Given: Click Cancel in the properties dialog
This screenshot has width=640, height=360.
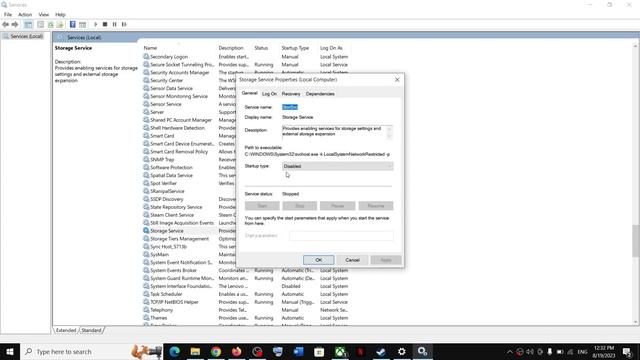Looking at the screenshot, I should [352, 260].
